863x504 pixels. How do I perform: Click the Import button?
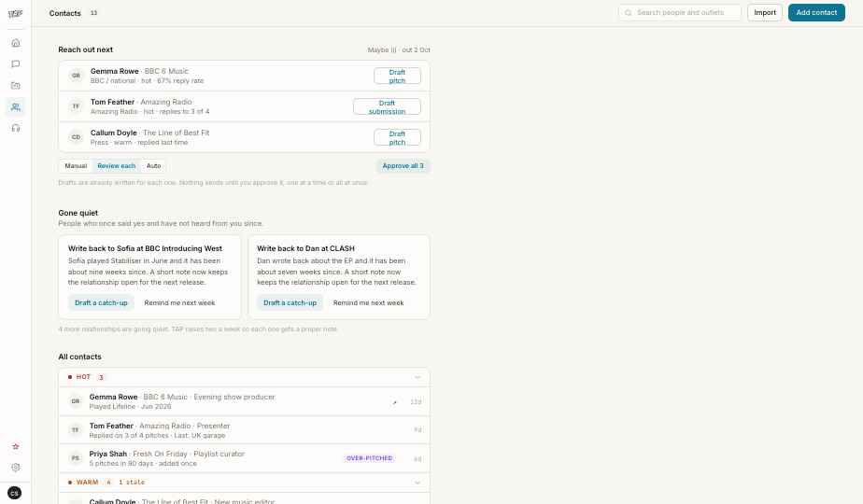(765, 13)
